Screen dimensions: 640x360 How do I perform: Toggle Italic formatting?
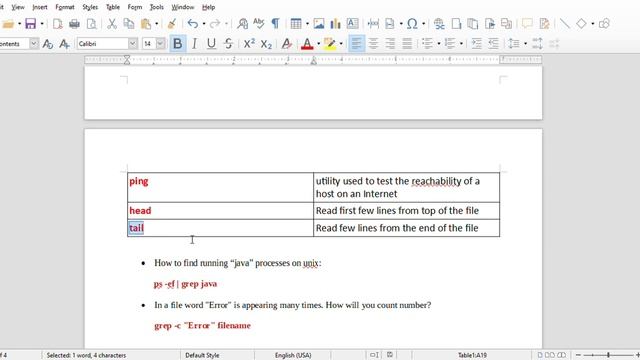[x=194, y=44]
